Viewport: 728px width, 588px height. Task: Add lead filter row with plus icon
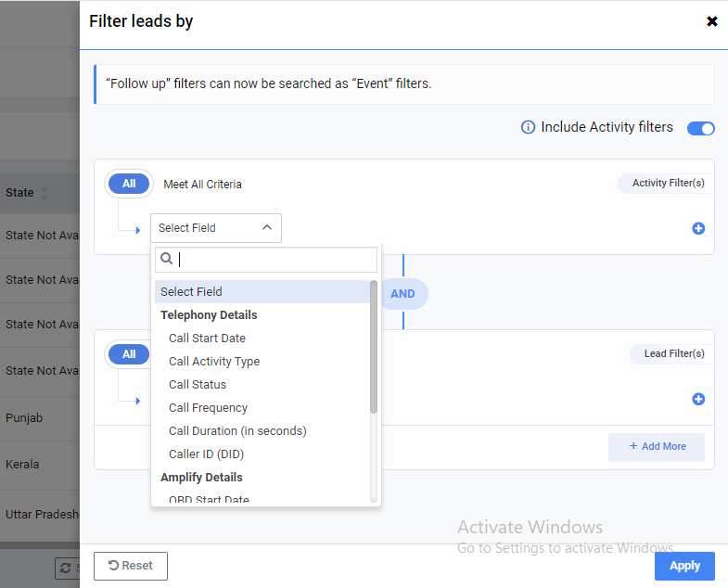698,399
